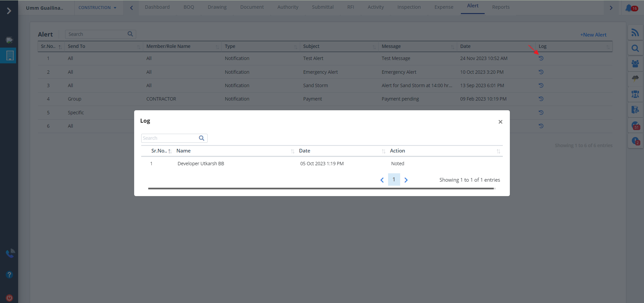The height and width of the screenshot is (303, 644).
Task: Expand the left sidebar with chevron
Action: point(9,11)
